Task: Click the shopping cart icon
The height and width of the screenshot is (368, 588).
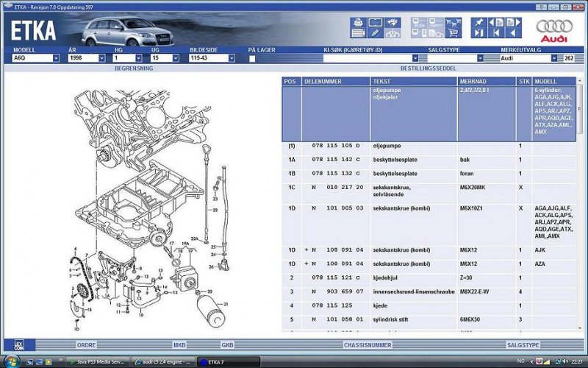Action: tap(453, 33)
